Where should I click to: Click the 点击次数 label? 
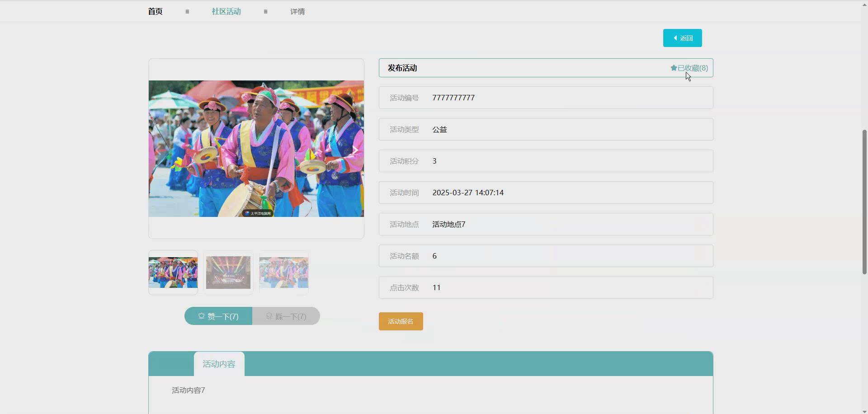pyautogui.click(x=404, y=287)
